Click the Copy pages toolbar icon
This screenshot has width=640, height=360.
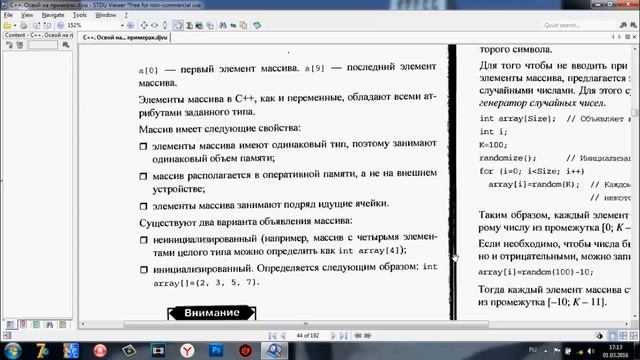tap(244, 25)
